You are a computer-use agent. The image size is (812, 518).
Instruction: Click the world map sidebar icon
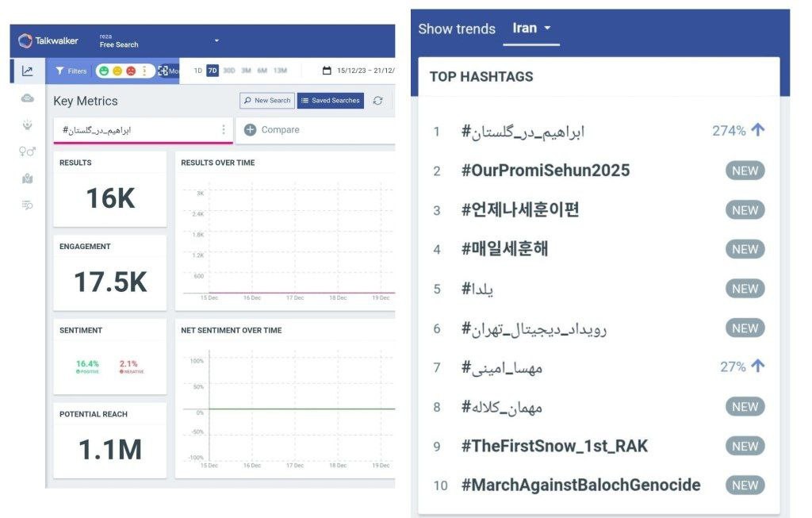[28, 178]
